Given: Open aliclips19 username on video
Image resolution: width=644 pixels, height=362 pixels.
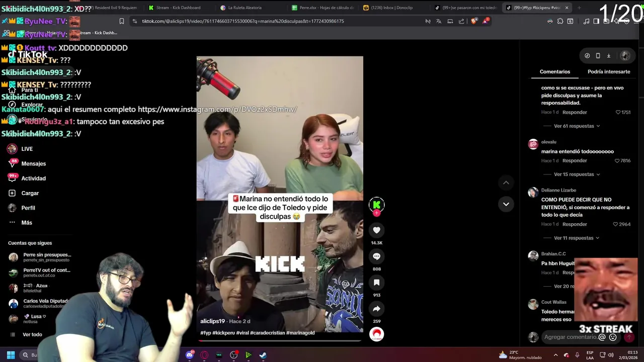Looking at the screenshot, I should (x=212, y=321).
